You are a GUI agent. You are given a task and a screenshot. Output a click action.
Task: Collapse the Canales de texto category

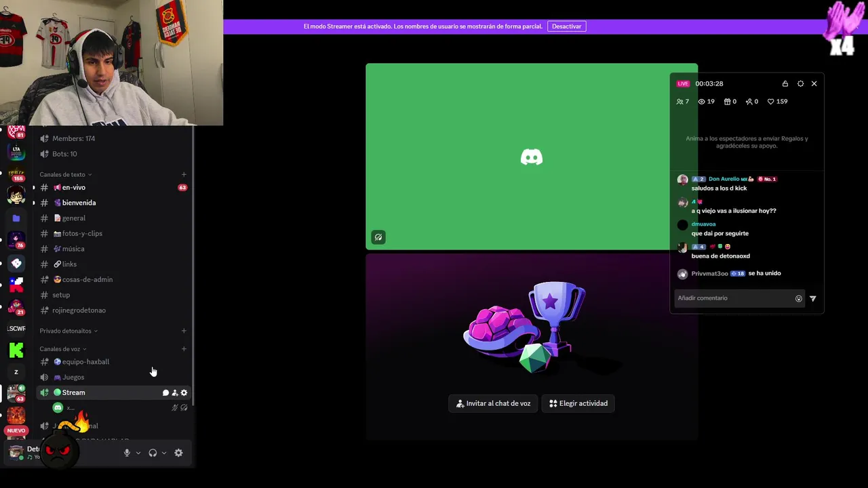[x=65, y=174]
